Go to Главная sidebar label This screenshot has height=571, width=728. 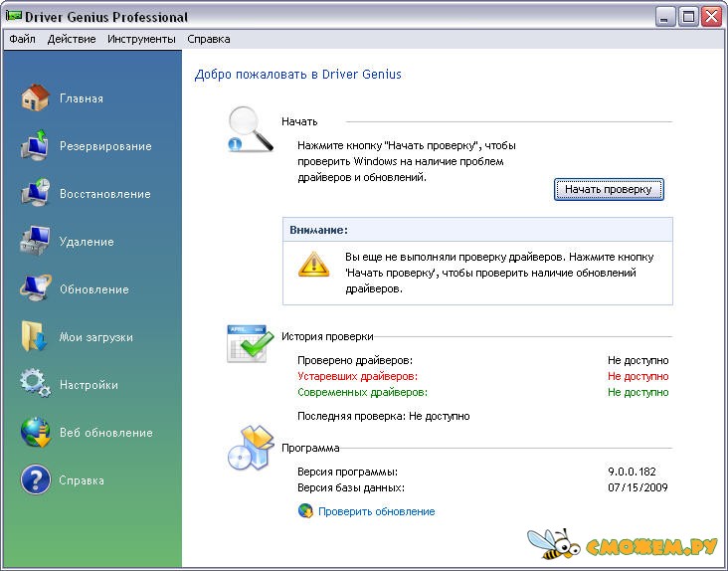pos(82,98)
